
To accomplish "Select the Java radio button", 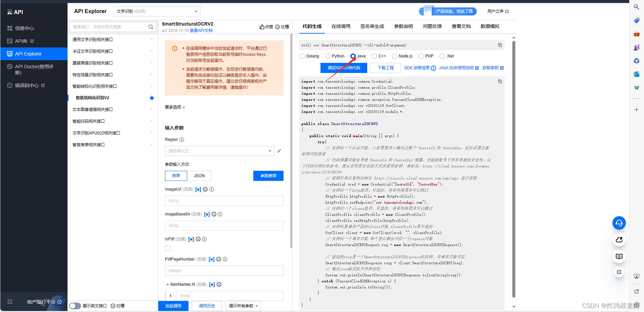I will tap(353, 56).
